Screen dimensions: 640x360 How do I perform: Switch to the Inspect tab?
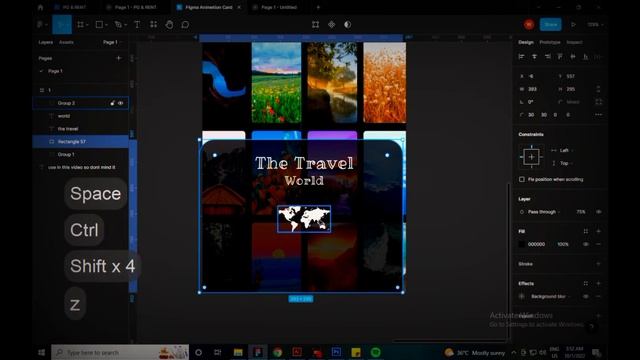click(574, 42)
